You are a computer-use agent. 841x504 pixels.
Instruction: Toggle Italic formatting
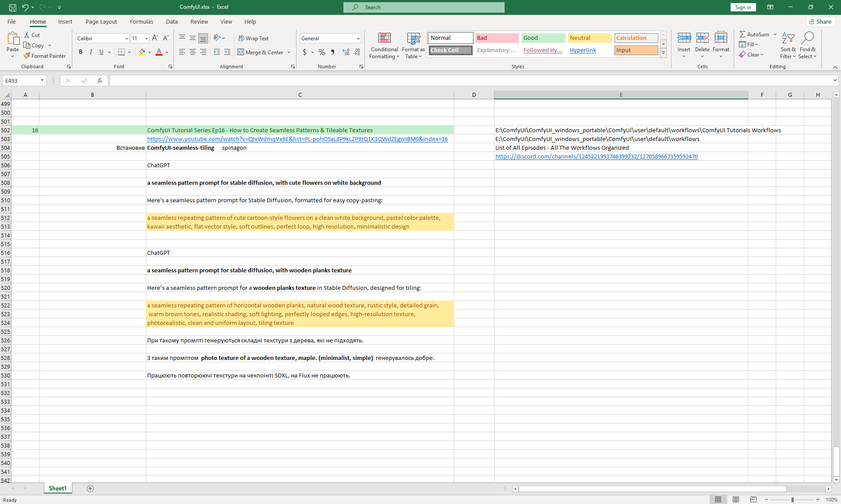[91, 52]
